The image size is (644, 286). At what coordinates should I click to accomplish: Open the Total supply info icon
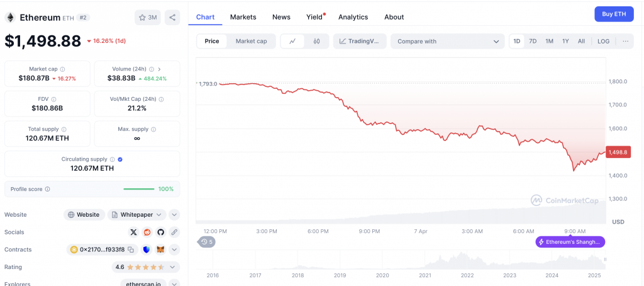64,129
